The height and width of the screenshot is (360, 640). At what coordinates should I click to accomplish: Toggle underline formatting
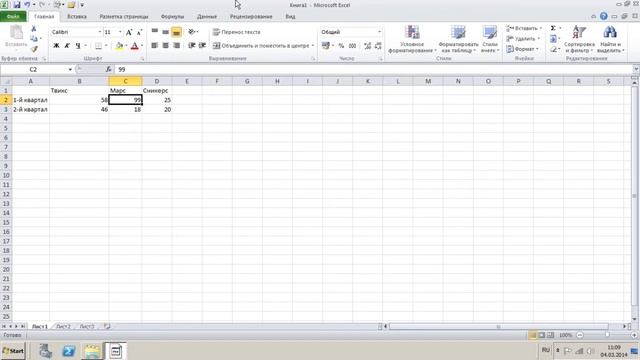pyautogui.click(x=78, y=46)
